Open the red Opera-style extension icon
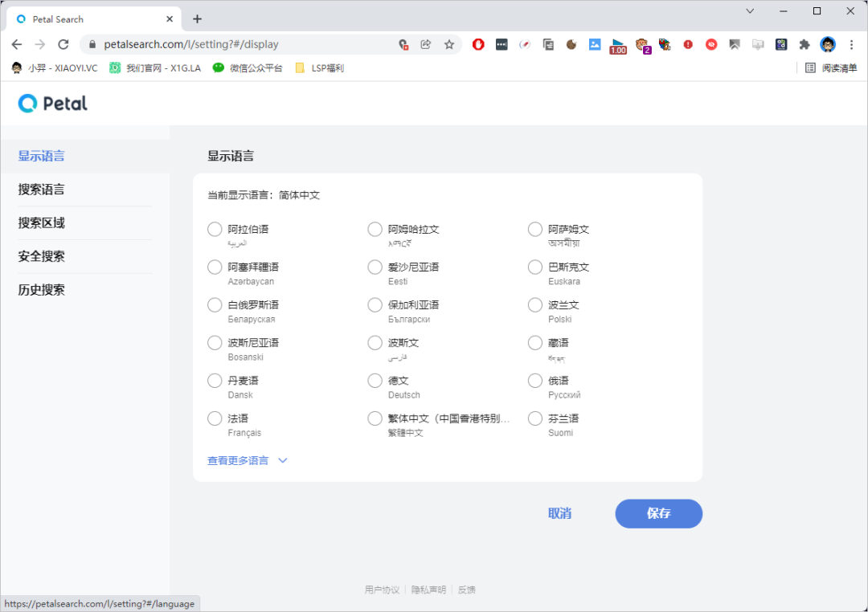 click(x=478, y=44)
